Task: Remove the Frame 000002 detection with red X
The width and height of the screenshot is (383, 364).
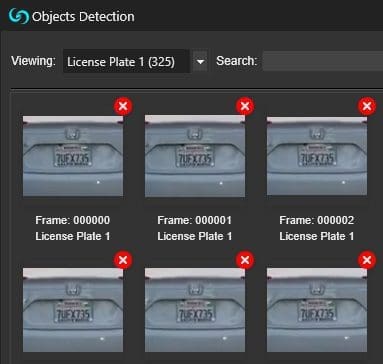Action: point(367,106)
